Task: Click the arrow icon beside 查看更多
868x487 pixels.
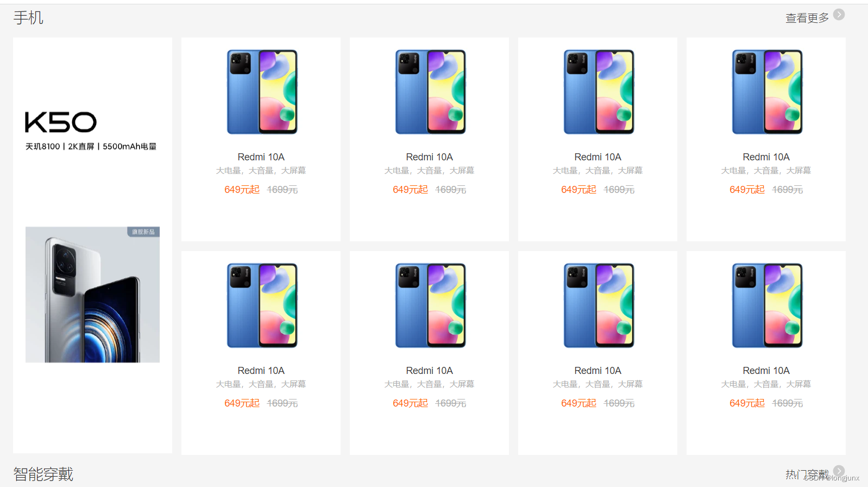Action: coord(839,15)
